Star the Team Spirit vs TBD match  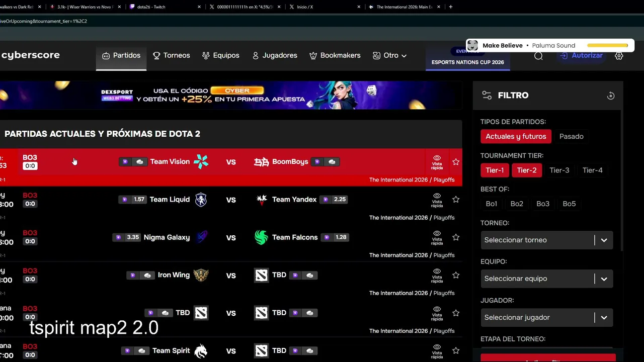456,350
